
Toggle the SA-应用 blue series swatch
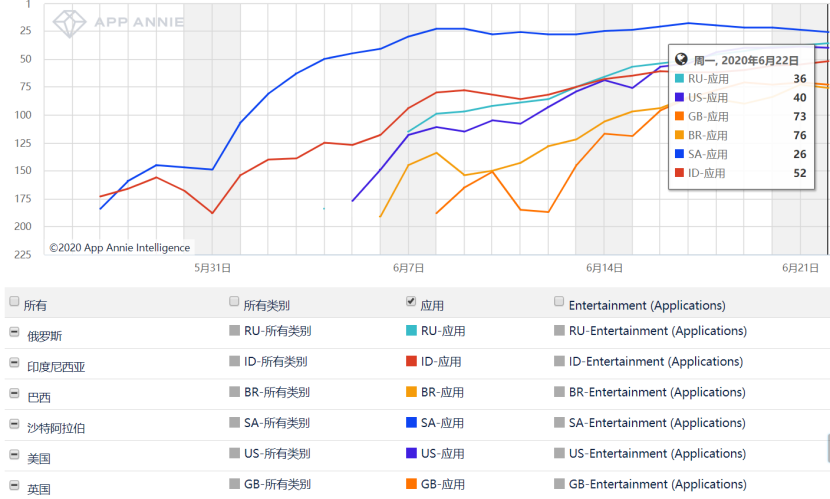[411, 423]
